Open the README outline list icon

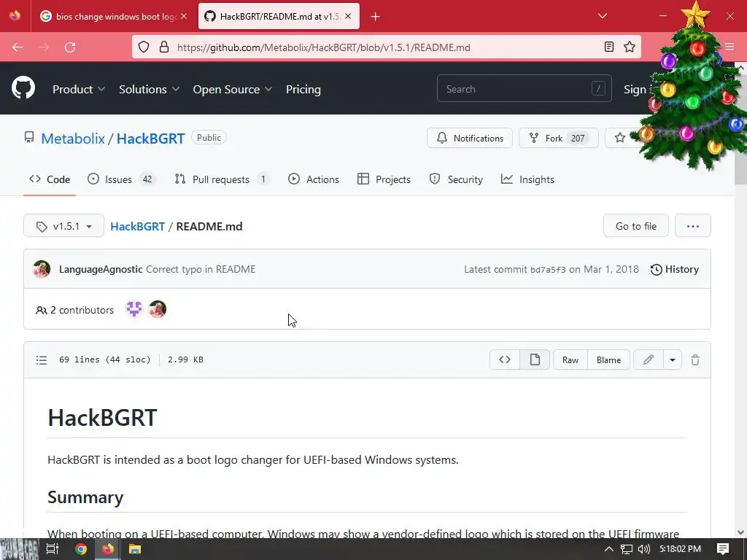point(42,360)
